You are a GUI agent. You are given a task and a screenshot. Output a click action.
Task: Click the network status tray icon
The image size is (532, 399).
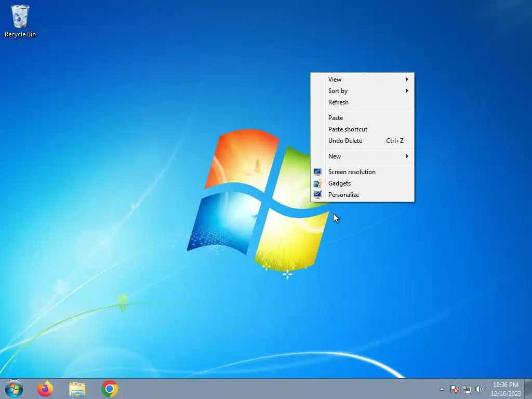[467, 389]
